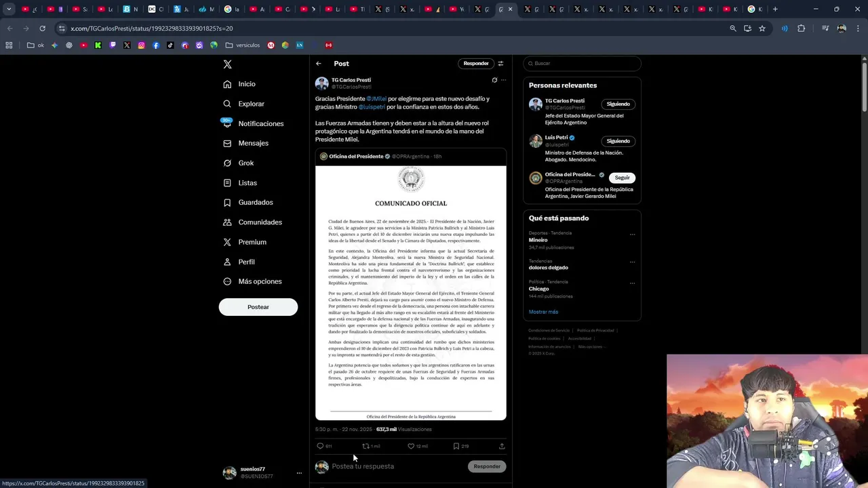Open Grok in sidebar
The image size is (868, 488).
[238, 163]
